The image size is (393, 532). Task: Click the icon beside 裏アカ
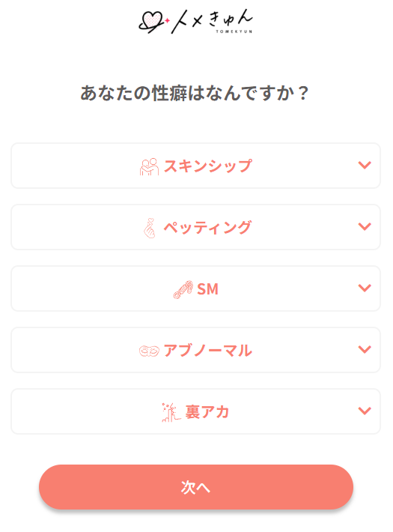(171, 412)
